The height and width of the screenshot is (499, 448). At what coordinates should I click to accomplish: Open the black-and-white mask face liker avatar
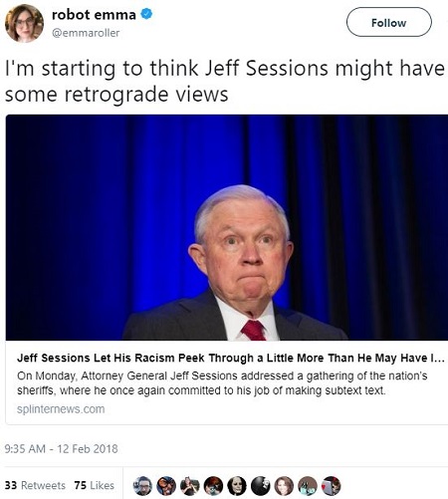tap(237, 486)
